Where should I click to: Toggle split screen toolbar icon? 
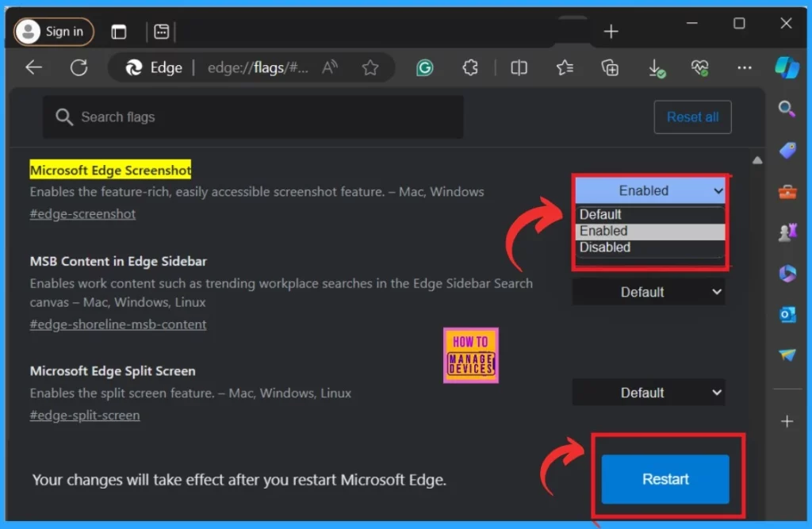(x=519, y=68)
